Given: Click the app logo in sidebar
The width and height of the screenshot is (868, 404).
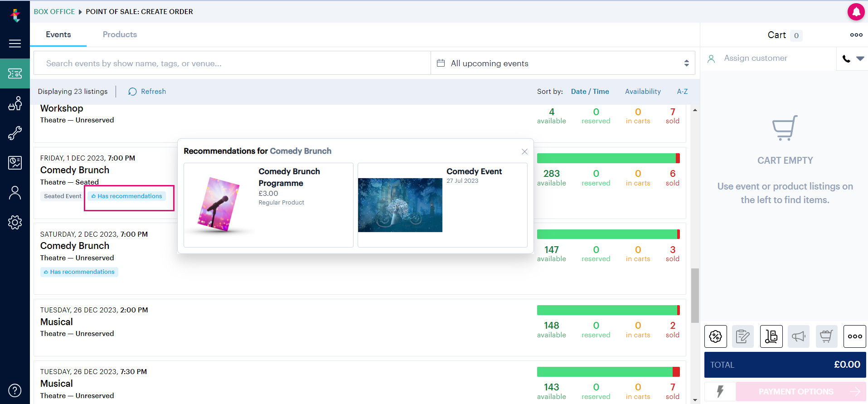Looking at the screenshot, I should pyautogui.click(x=15, y=16).
